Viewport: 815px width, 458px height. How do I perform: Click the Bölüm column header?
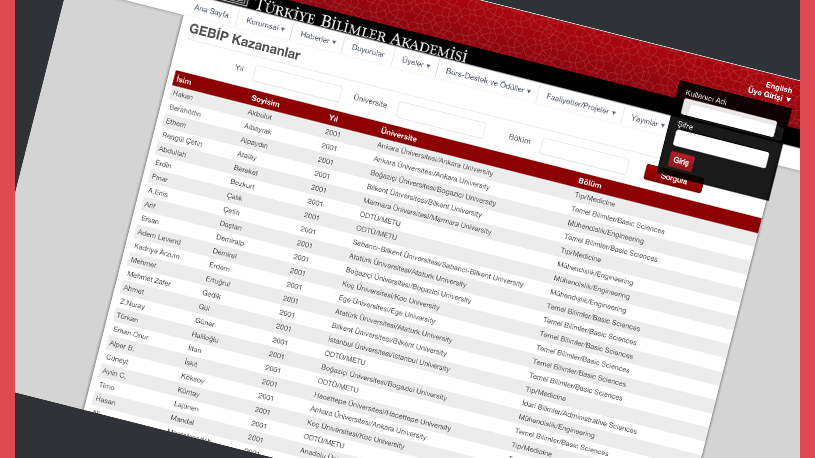point(590,183)
